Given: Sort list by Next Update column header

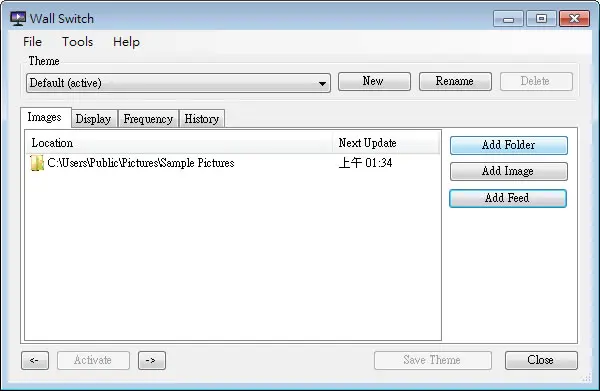Looking at the screenshot, I should click(x=386, y=143).
